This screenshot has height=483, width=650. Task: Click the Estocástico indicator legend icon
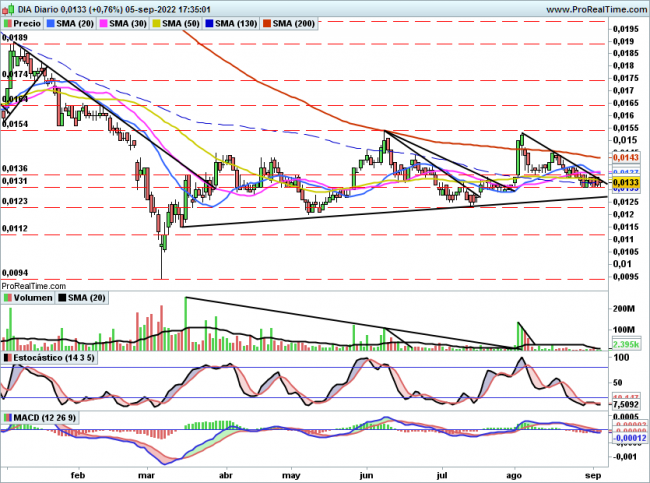(x=8, y=357)
